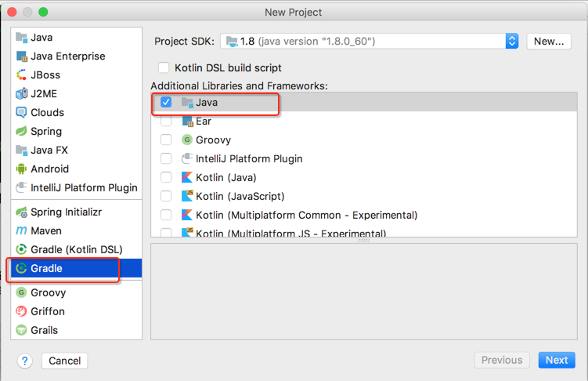
Task: Click the Spring Initializr icon
Action: [21, 212]
